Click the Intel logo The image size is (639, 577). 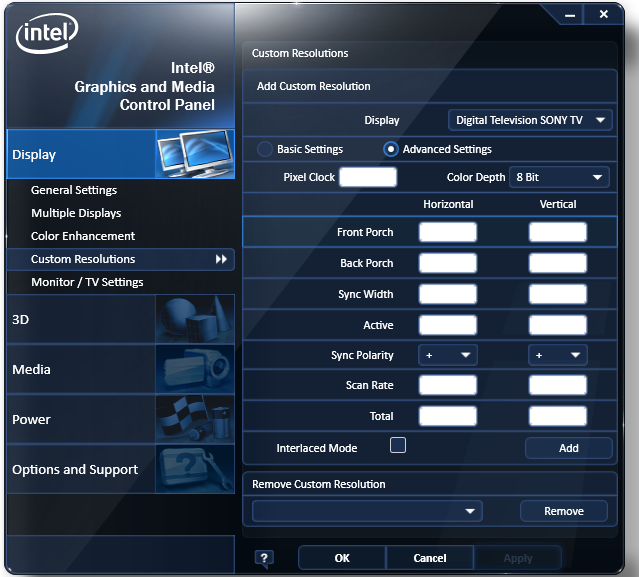[x=47, y=33]
